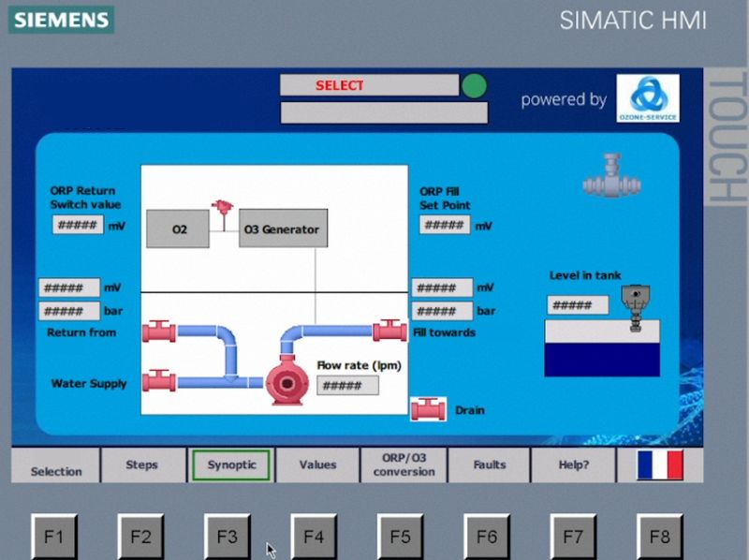Screen dimensions: 749x560
Task: Click the tank level bar graphic
Action: pyautogui.click(x=602, y=348)
